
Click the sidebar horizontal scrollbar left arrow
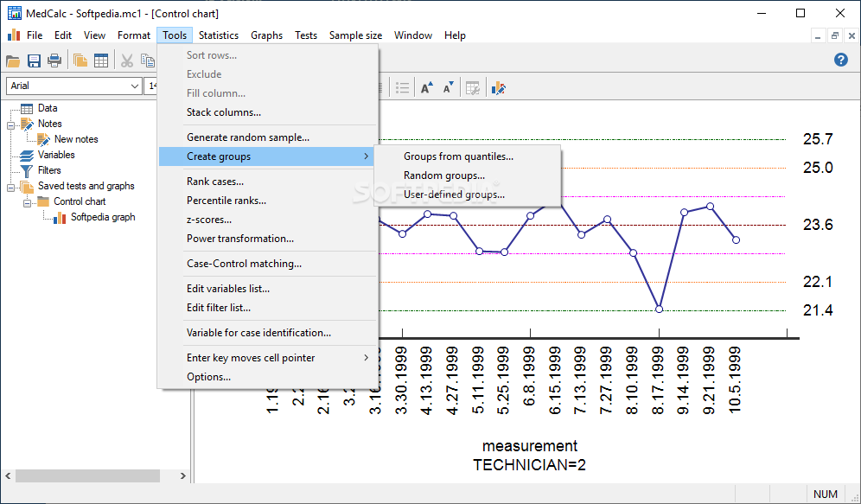point(8,476)
